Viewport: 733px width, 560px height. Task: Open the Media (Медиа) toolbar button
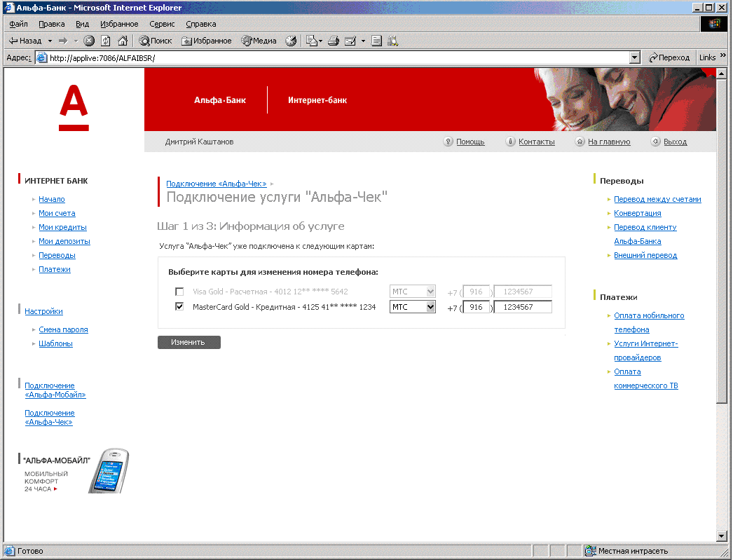pyautogui.click(x=259, y=41)
